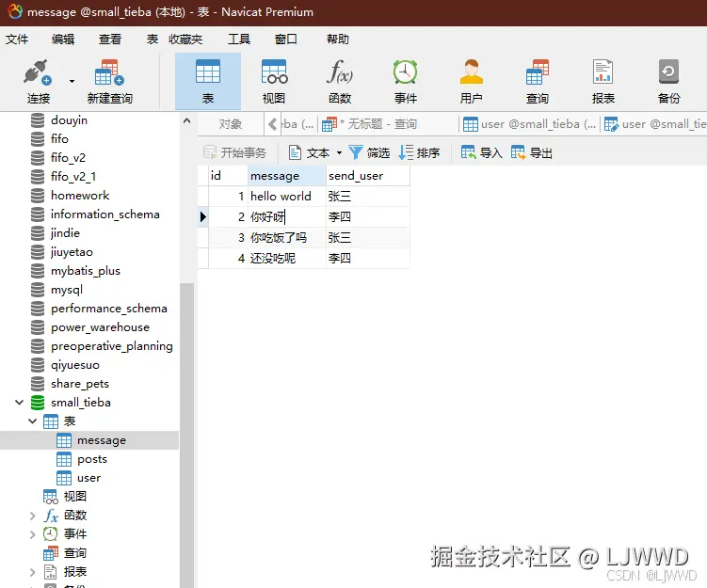Switch to the untitled query (无标题 - 查询) tab
Viewport: 707px width, 588px height.
389,124
